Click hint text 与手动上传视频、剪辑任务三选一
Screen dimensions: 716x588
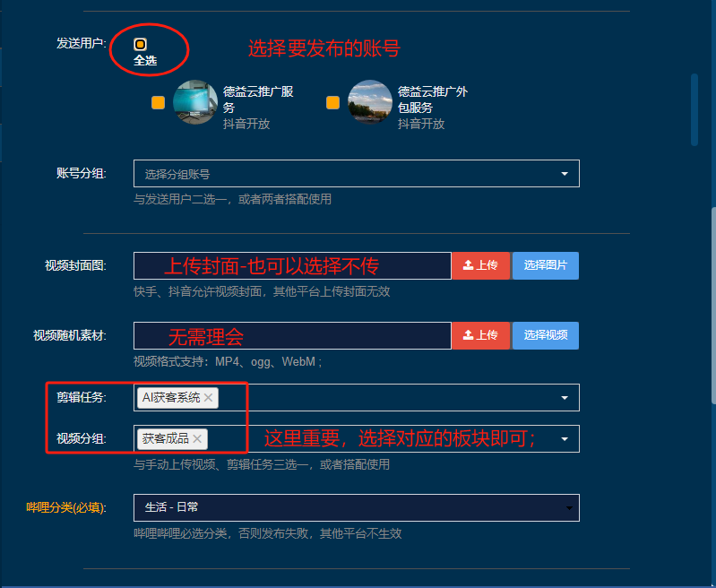pos(221,464)
